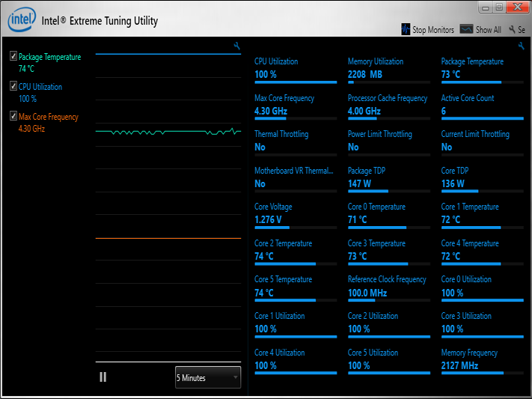Uncheck the Package Temperature checkbox
This screenshot has width=532, height=399.
(13, 55)
